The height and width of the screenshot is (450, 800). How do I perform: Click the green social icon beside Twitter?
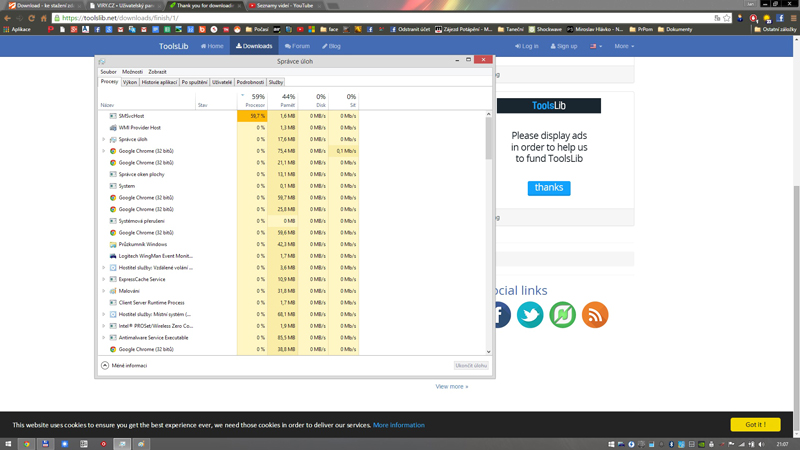tap(562, 315)
